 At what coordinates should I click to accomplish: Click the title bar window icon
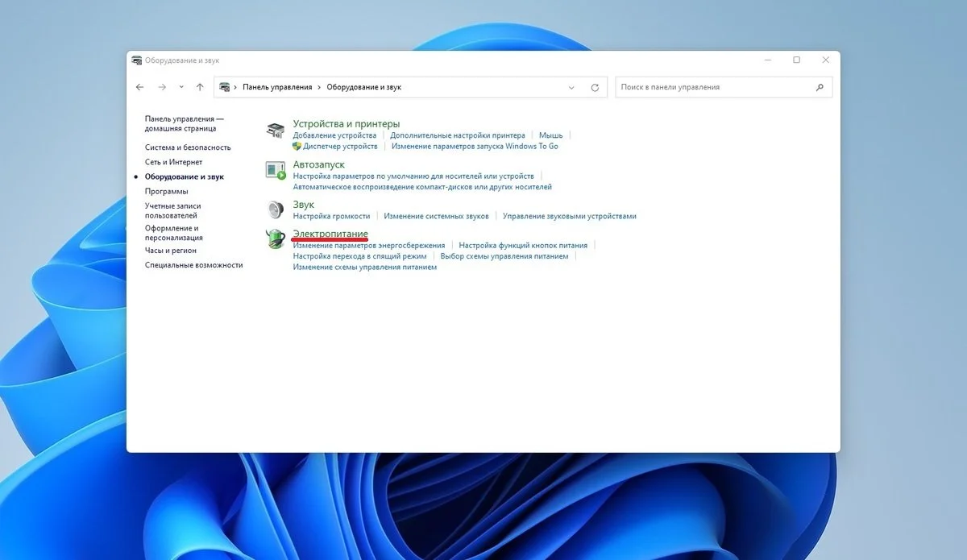137,60
